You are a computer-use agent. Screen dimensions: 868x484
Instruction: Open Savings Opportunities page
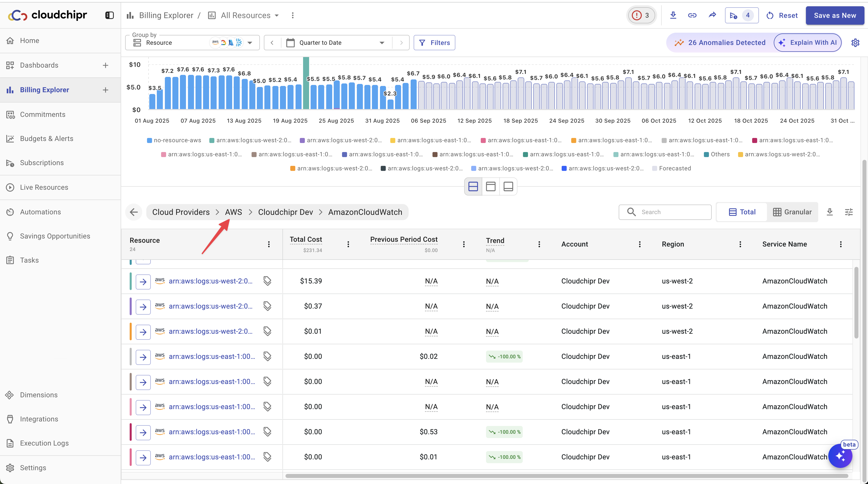coord(60,236)
